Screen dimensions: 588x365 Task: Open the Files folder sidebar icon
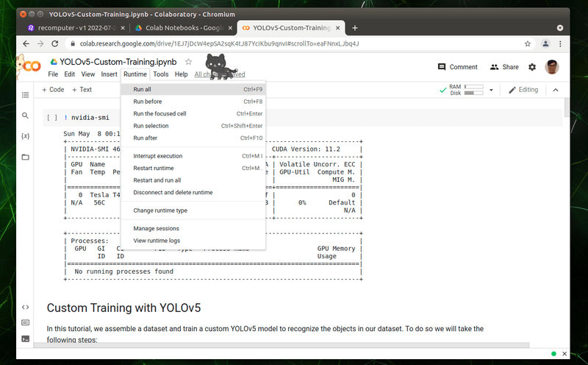click(x=25, y=157)
